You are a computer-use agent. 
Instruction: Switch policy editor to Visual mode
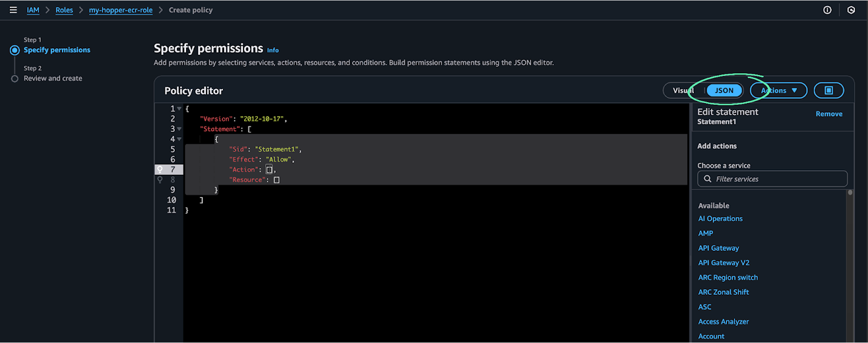click(x=684, y=91)
